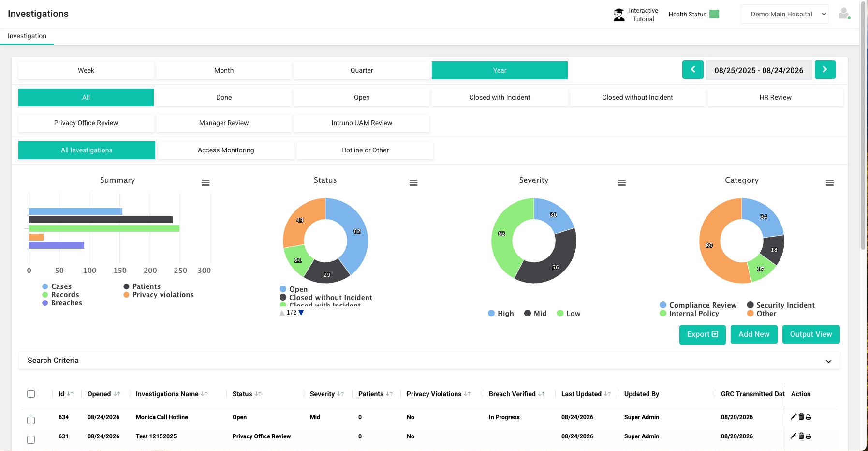
Task: Sort table by Severity column arrows
Action: coord(340,394)
